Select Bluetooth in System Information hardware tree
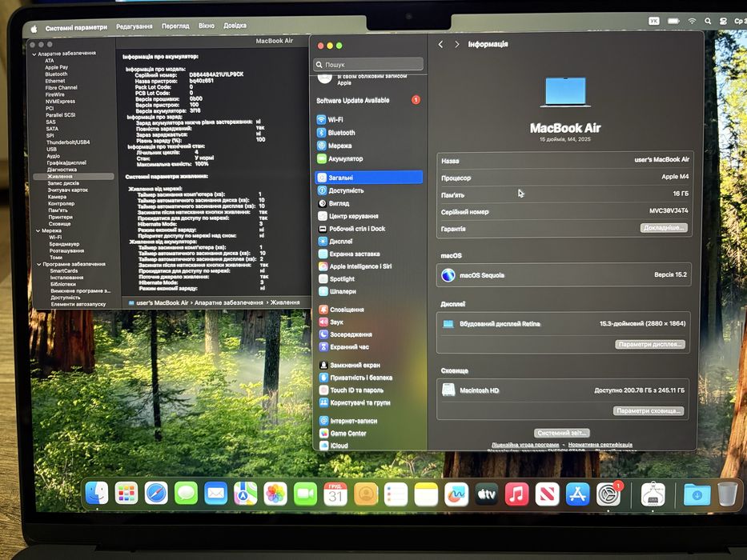747x560 pixels. [x=56, y=74]
